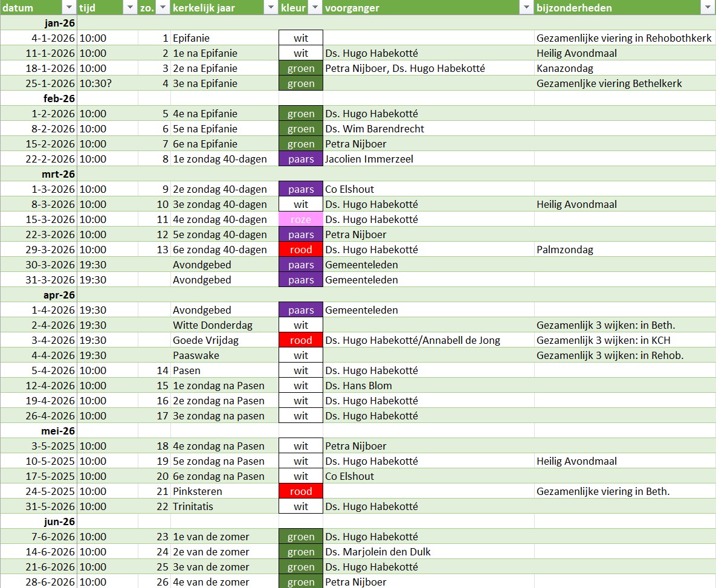This screenshot has width=716, height=588.
Task: Click the Palmzondag remark cell
Action: (x=624, y=250)
